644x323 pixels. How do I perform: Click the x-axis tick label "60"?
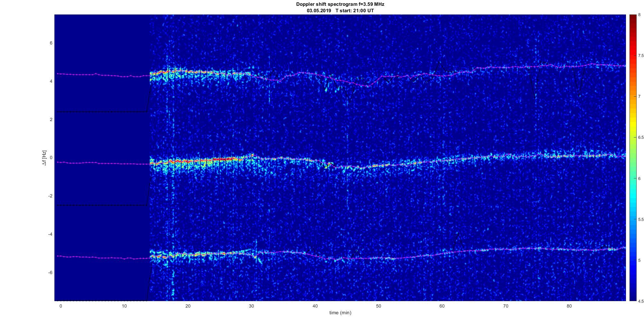(442, 306)
